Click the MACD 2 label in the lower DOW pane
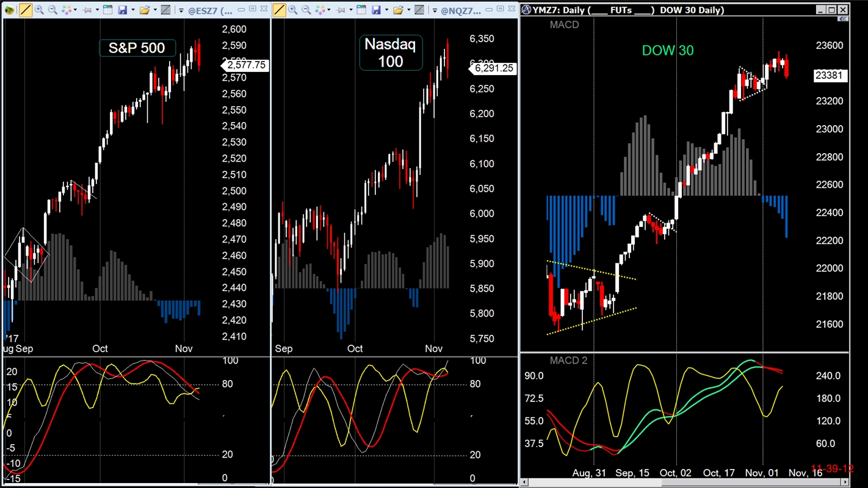This screenshot has width=868, height=488. coord(568,361)
